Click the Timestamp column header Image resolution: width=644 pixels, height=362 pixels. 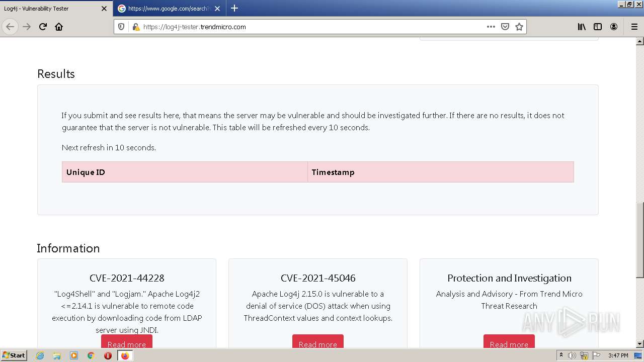click(x=441, y=172)
